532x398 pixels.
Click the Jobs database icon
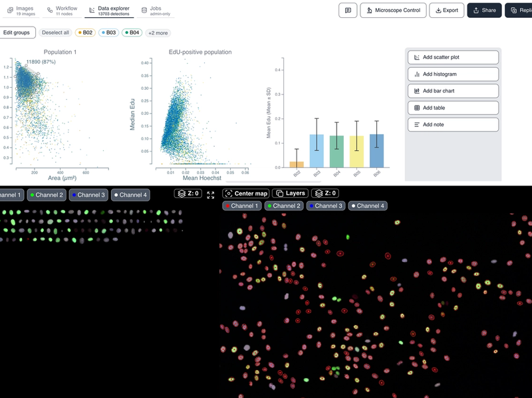[144, 11]
